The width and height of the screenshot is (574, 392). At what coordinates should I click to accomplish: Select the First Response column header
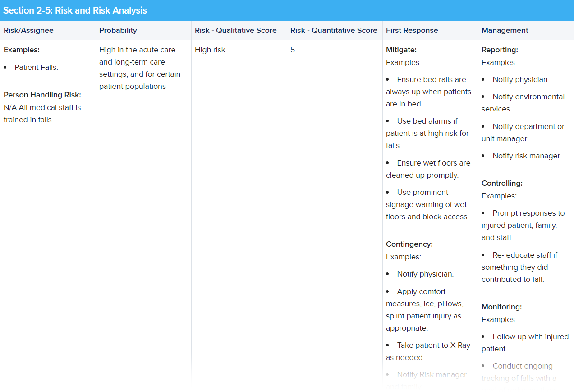point(412,30)
